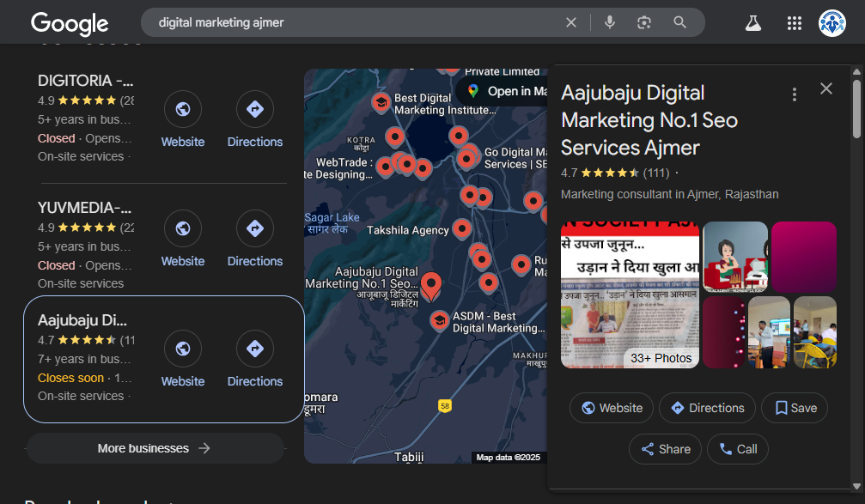This screenshot has width=865, height=504.
Task: Share the Aajubaju business listing
Action: click(x=665, y=449)
